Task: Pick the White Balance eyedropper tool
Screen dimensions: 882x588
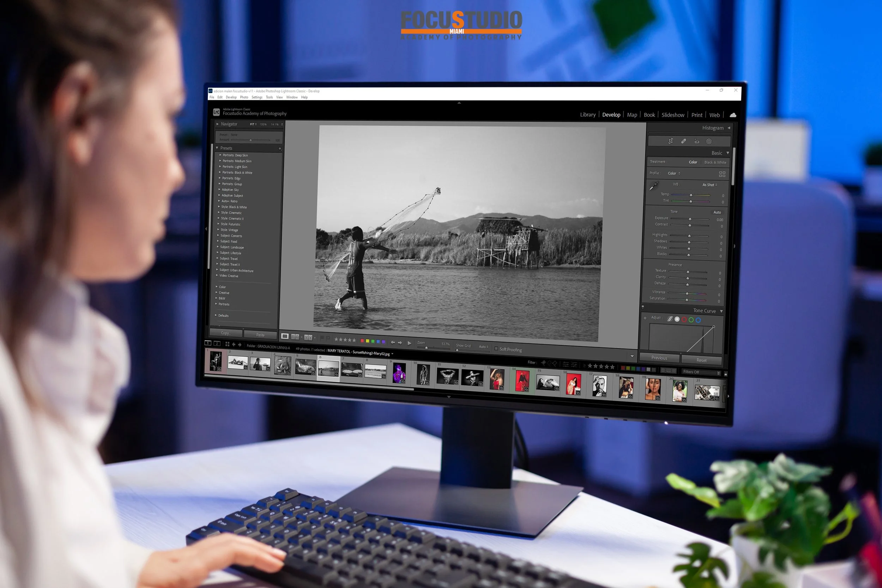Action: tap(654, 186)
